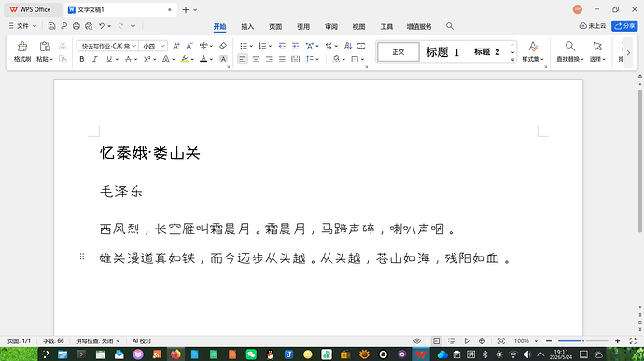This screenshot has height=361, width=644.
Task: Toggle Superscript X² formatting
Action: click(147, 59)
